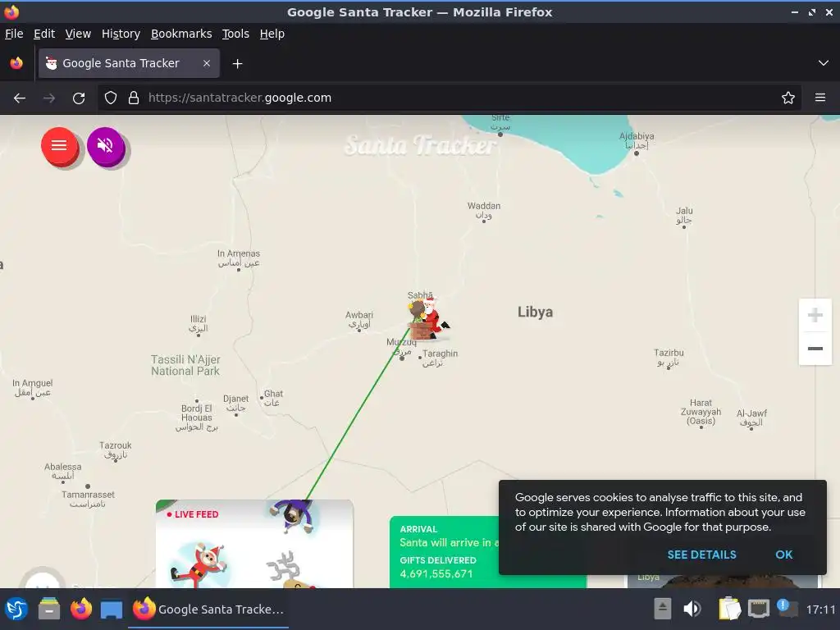
Task: Click the Firefox back arrow
Action: pos(20,98)
